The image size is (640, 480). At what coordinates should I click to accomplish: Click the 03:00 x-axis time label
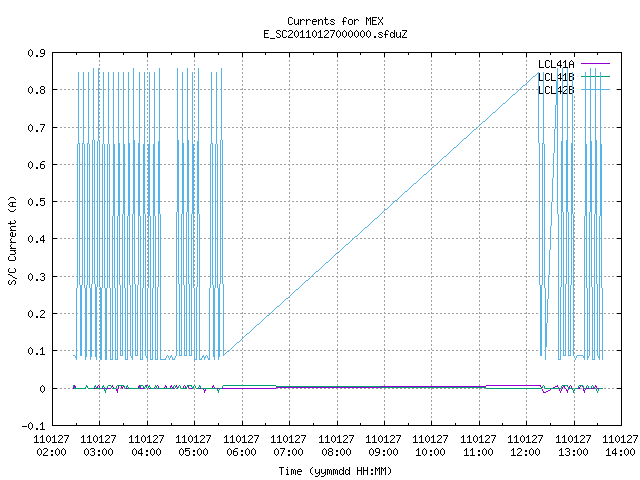pos(98,452)
